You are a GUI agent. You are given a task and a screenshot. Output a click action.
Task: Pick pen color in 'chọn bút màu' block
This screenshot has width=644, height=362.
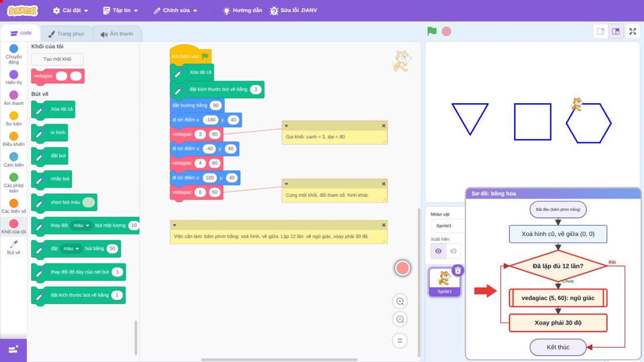pyautogui.click(x=89, y=202)
